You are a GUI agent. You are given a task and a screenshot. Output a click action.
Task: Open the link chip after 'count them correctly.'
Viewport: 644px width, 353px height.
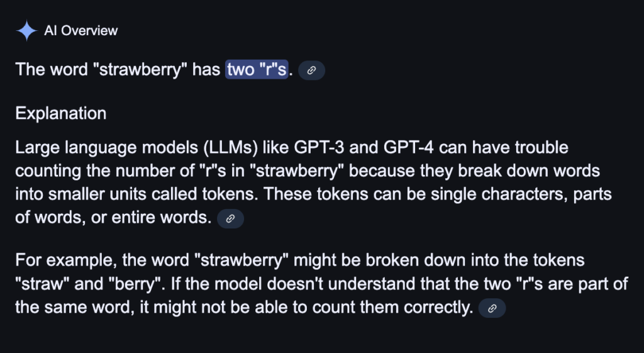492,308
